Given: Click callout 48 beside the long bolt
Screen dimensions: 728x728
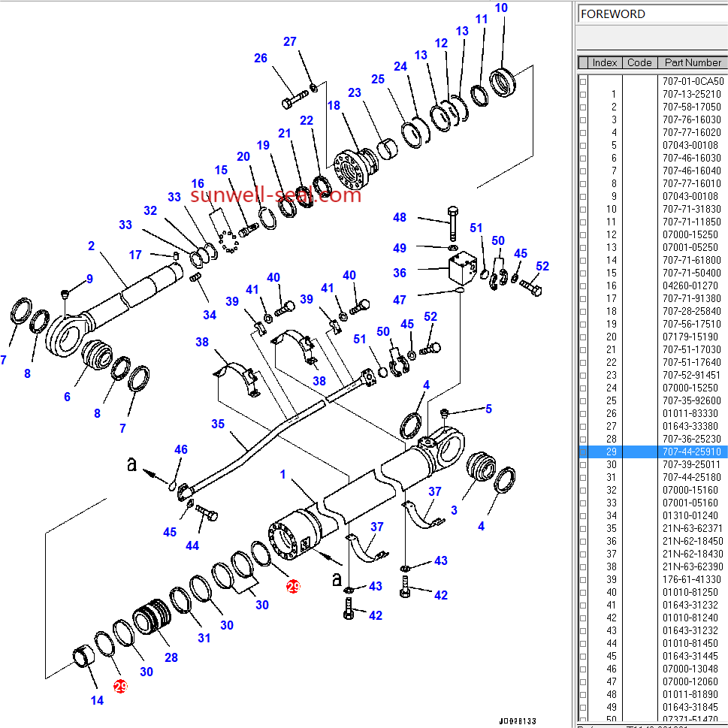Looking at the screenshot, I should (400, 217).
